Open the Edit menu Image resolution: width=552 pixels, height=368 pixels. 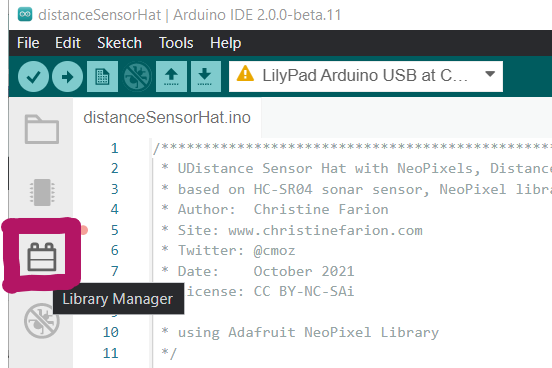(68, 43)
